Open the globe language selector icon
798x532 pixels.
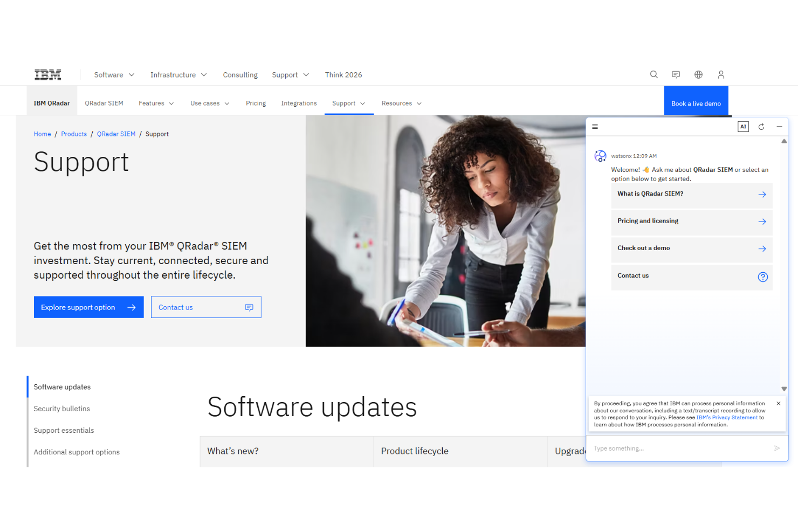coord(698,74)
